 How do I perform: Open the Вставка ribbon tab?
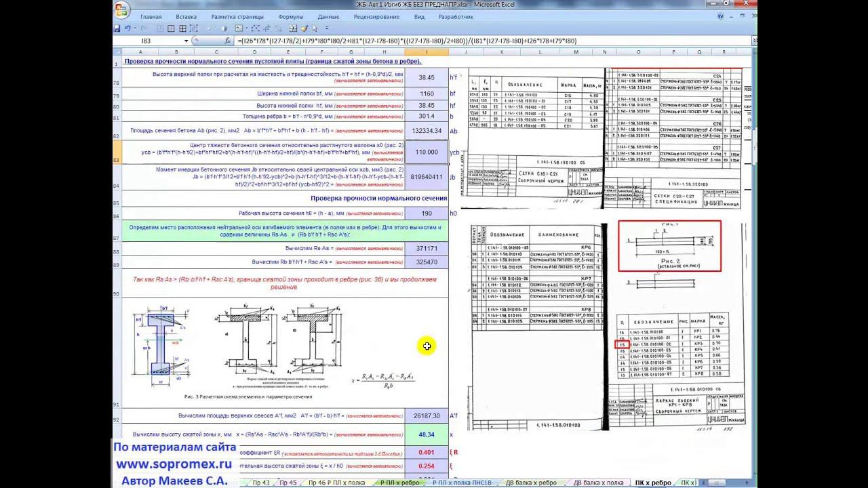pyautogui.click(x=186, y=16)
